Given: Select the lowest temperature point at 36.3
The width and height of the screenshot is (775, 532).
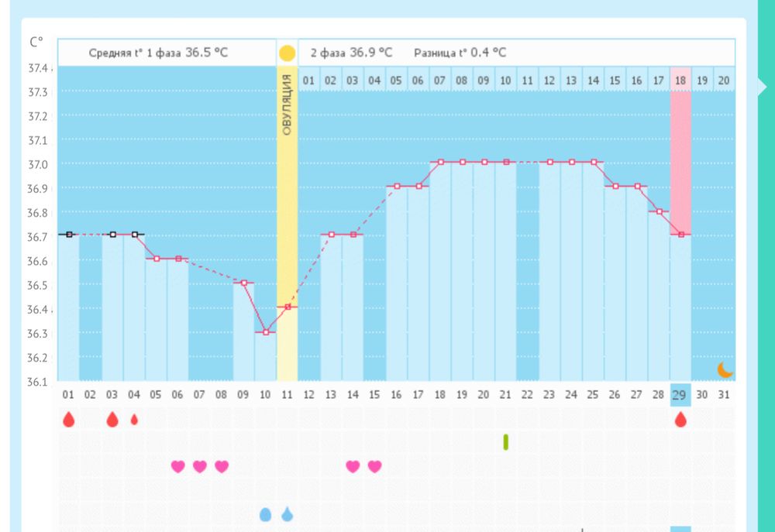Looking at the screenshot, I should pyautogui.click(x=266, y=332).
